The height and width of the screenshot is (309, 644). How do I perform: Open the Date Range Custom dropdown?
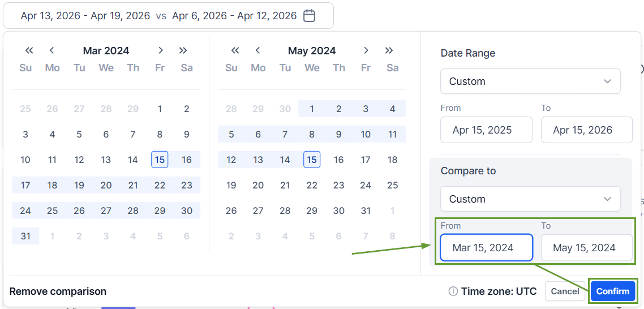pos(530,81)
